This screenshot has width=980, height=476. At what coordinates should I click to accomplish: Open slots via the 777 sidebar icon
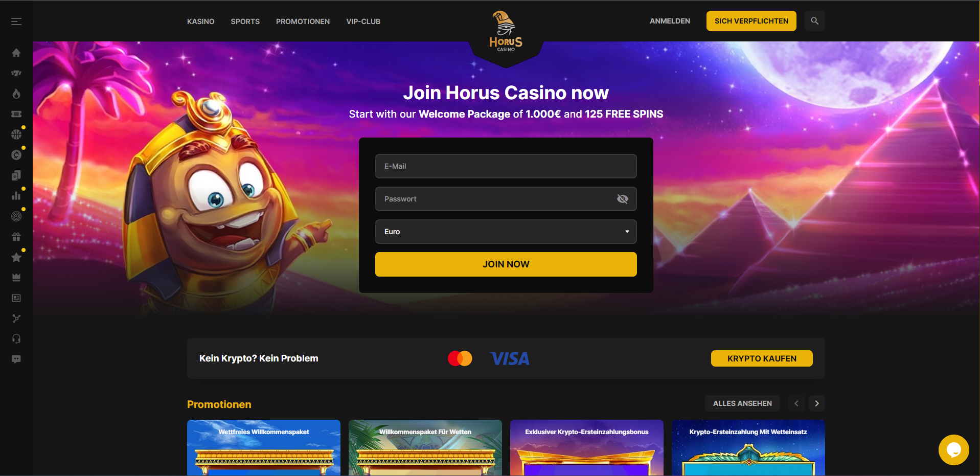[16, 73]
